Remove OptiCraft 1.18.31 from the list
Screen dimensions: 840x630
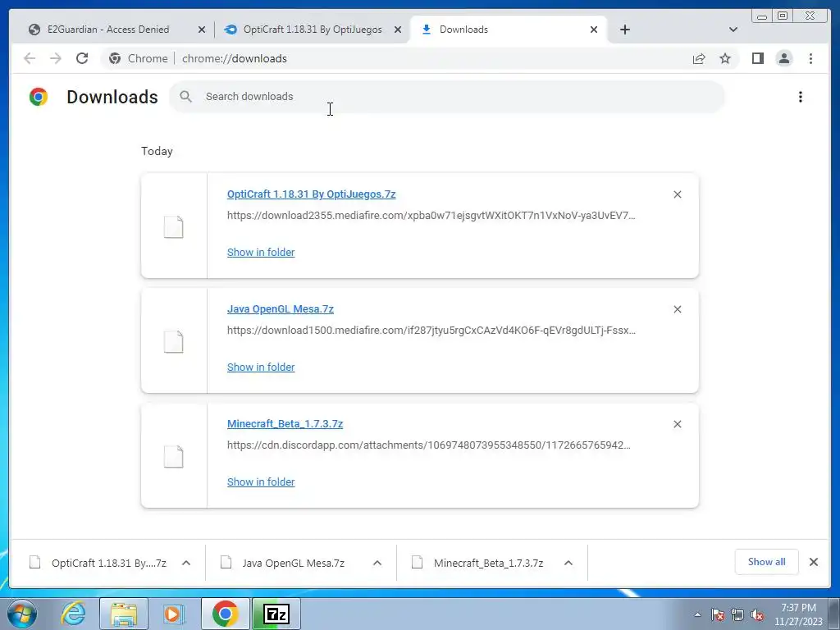tap(677, 194)
